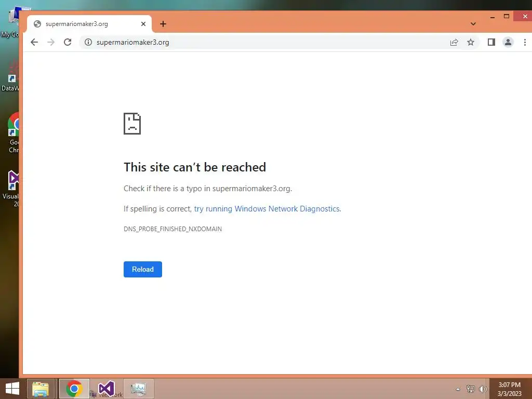Close the supermariomaker3.org tab
Viewport: 532px width, 399px height.
point(143,24)
